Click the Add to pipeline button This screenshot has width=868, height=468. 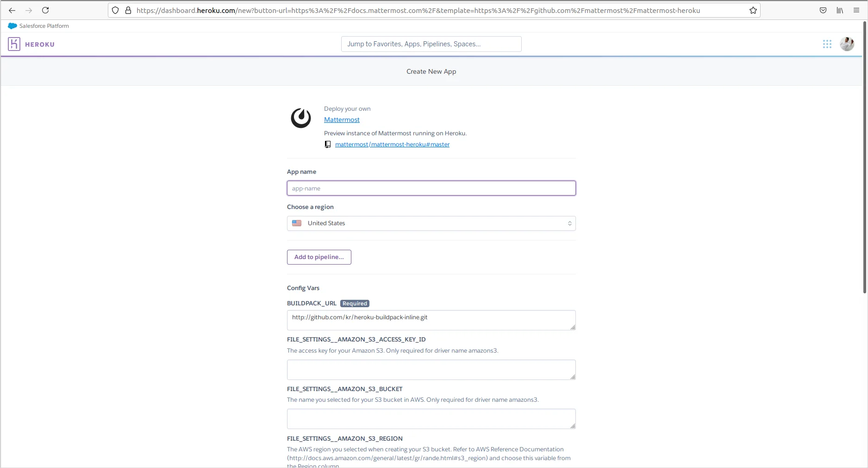(x=319, y=257)
